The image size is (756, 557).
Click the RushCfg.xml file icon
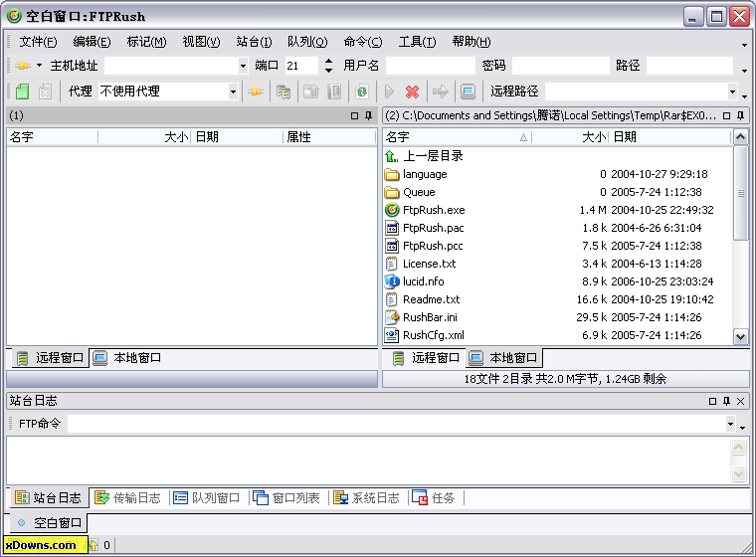(392, 335)
